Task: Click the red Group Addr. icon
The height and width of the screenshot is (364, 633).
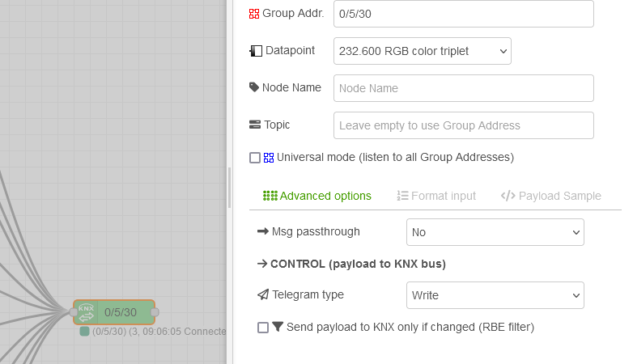Action: [254, 14]
